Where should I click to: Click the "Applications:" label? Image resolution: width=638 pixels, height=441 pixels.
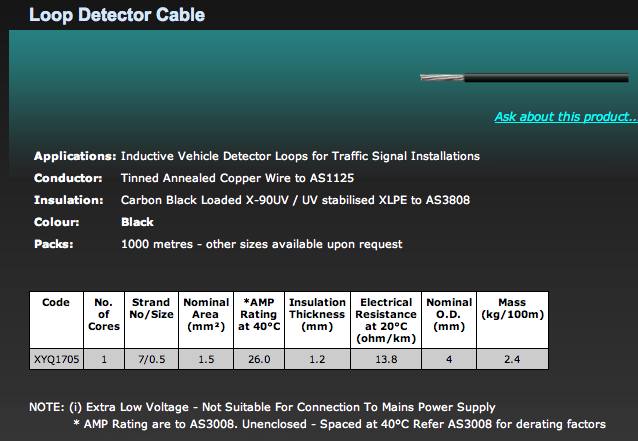[x=74, y=157]
